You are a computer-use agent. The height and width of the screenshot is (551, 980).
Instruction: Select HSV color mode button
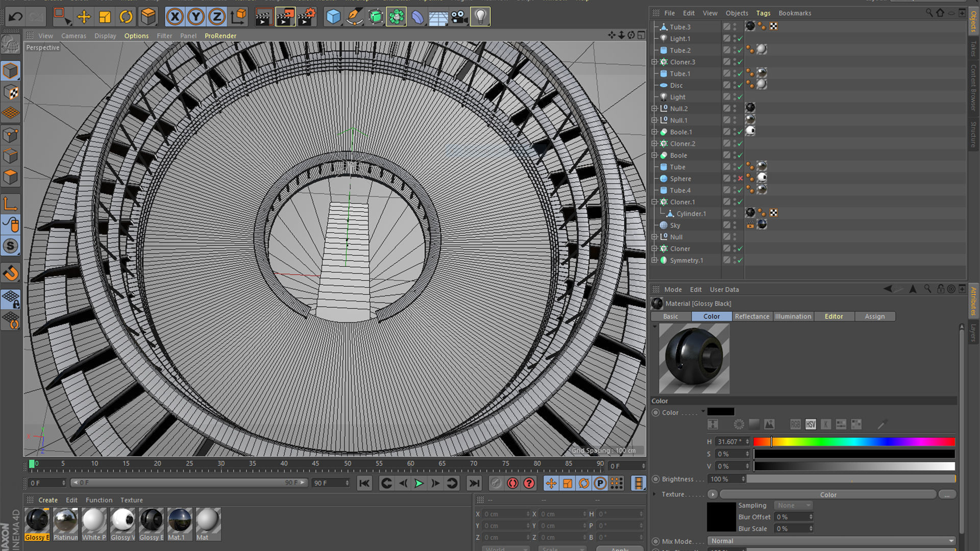(811, 424)
